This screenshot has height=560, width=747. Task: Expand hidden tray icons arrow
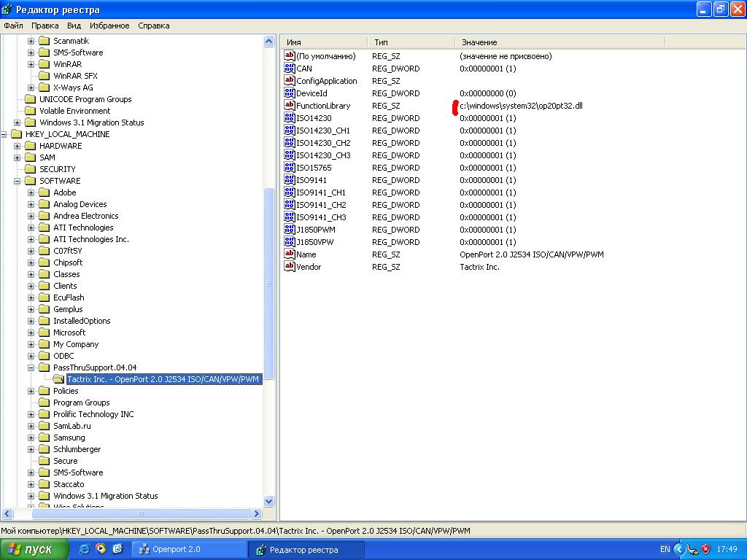click(679, 549)
